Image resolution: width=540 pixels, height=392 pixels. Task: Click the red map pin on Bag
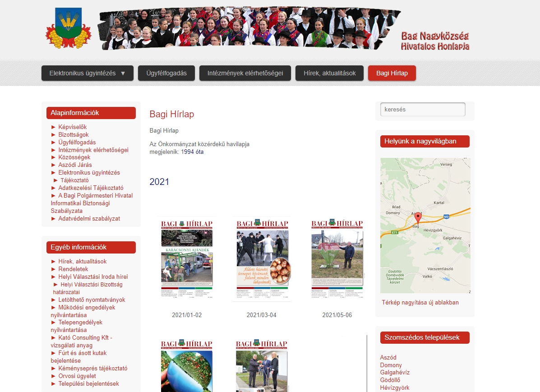(x=418, y=218)
